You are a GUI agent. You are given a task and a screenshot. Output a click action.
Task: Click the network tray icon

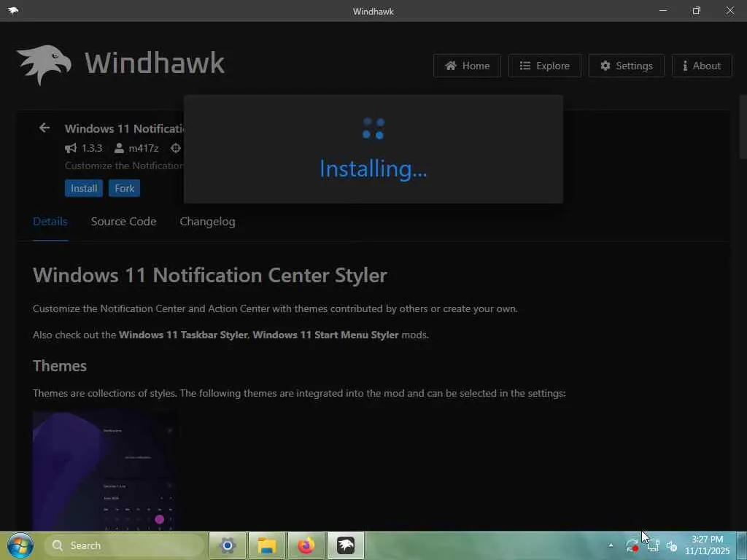pyautogui.click(x=653, y=545)
